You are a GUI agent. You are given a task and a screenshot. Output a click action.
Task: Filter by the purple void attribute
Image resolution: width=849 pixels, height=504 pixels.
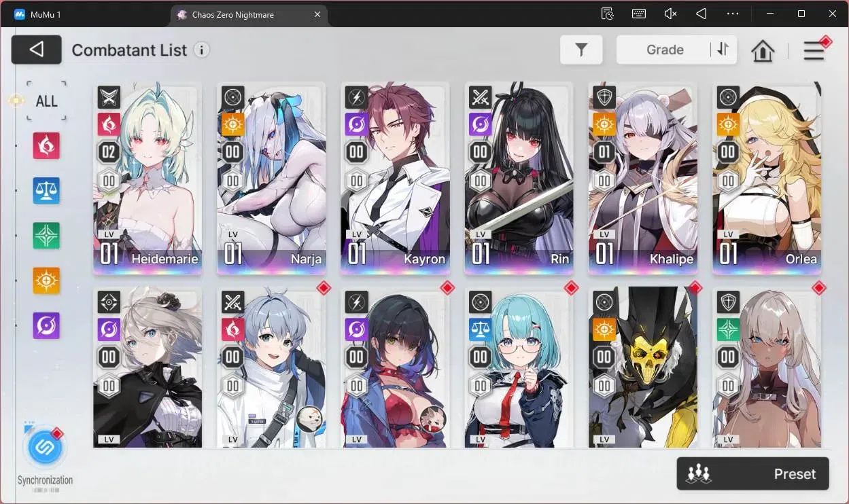pos(46,325)
